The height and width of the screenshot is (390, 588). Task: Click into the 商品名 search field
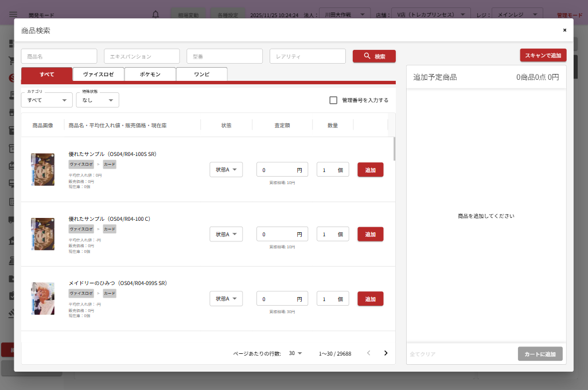point(59,56)
